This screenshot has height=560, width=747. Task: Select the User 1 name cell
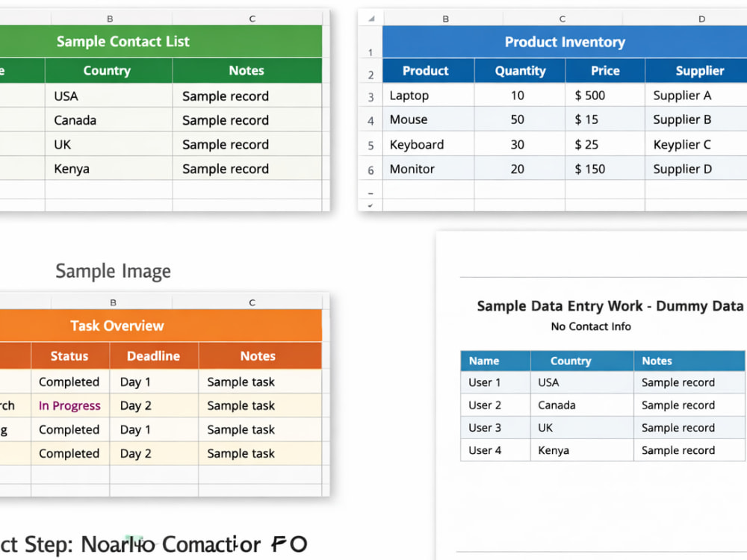tap(495, 382)
